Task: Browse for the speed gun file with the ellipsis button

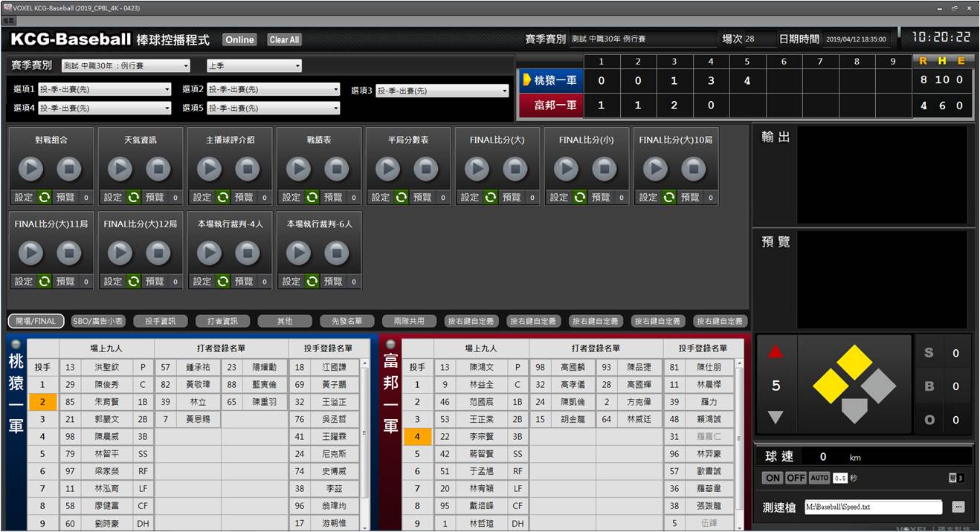Action: (x=958, y=507)
